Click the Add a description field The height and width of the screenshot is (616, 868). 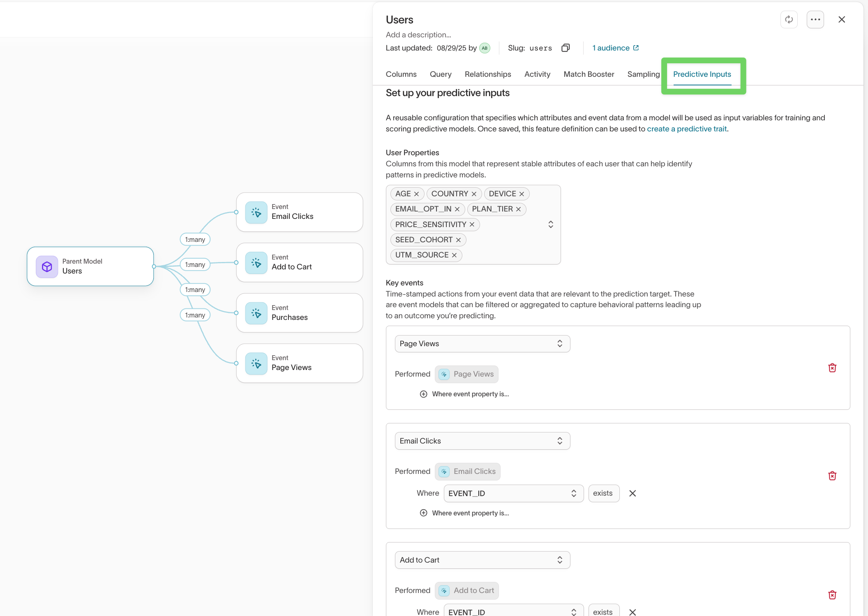(x=418, y=34)
